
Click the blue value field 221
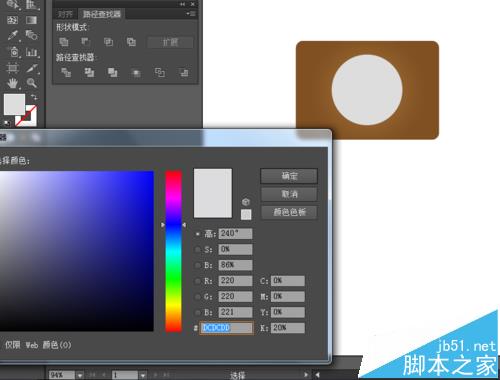pos(235,312)
